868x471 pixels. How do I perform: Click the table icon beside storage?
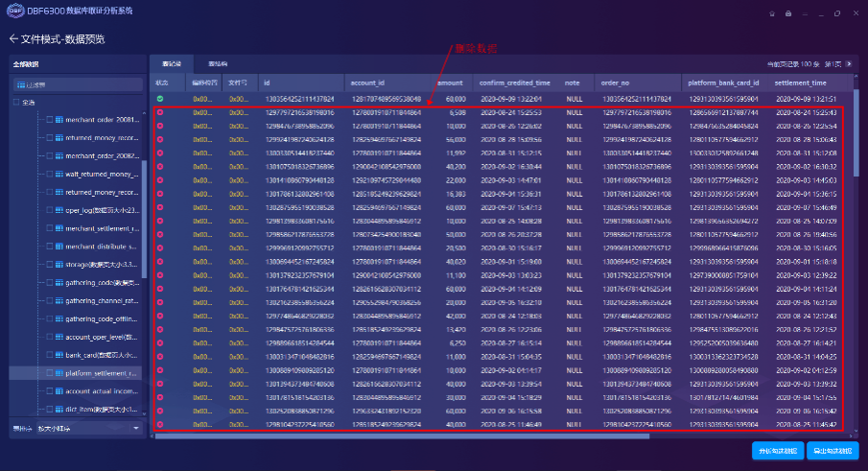(59, 265)
